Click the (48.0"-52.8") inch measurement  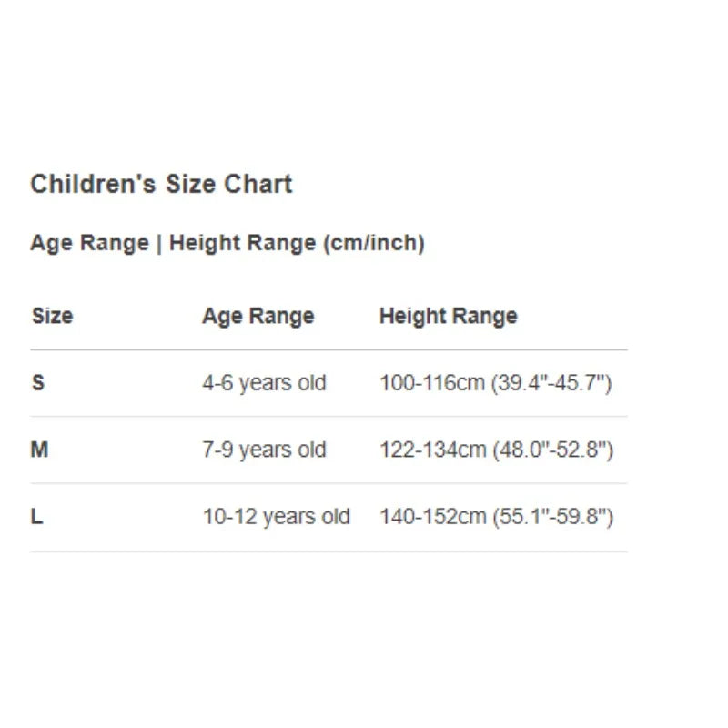pyautogui.click(x=552, y=450)
